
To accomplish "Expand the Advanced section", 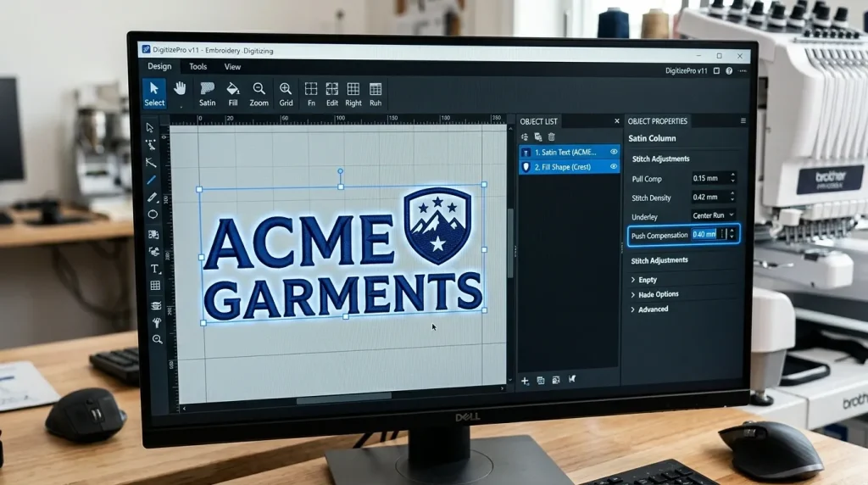I will pyautogui.click(x=649, y=309).
